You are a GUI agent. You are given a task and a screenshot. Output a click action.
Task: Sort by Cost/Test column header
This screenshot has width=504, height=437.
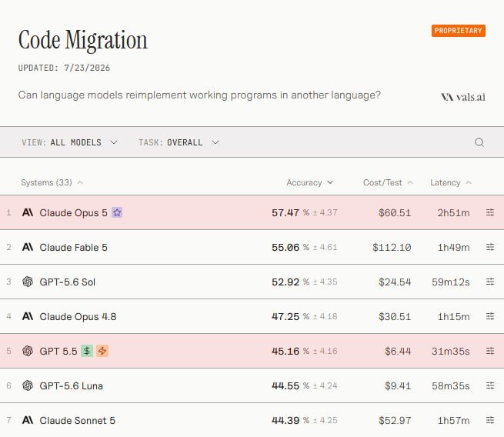click(x=388, y=182)
